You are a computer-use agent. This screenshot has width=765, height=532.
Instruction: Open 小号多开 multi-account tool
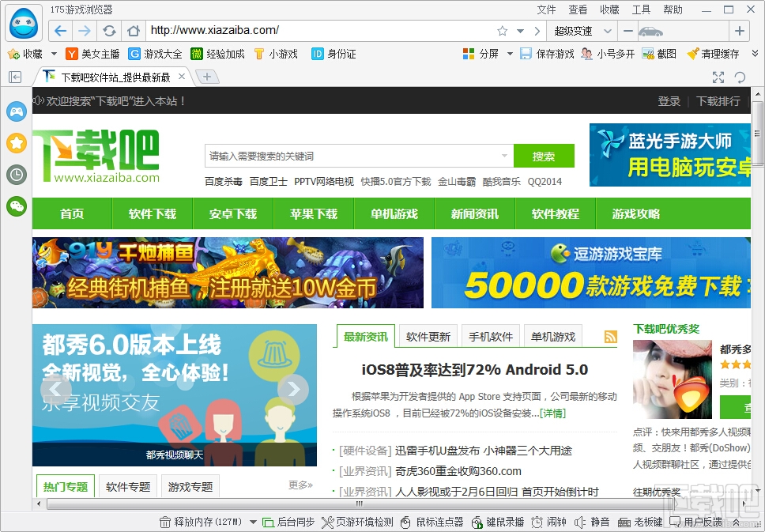tap(608, 54)
